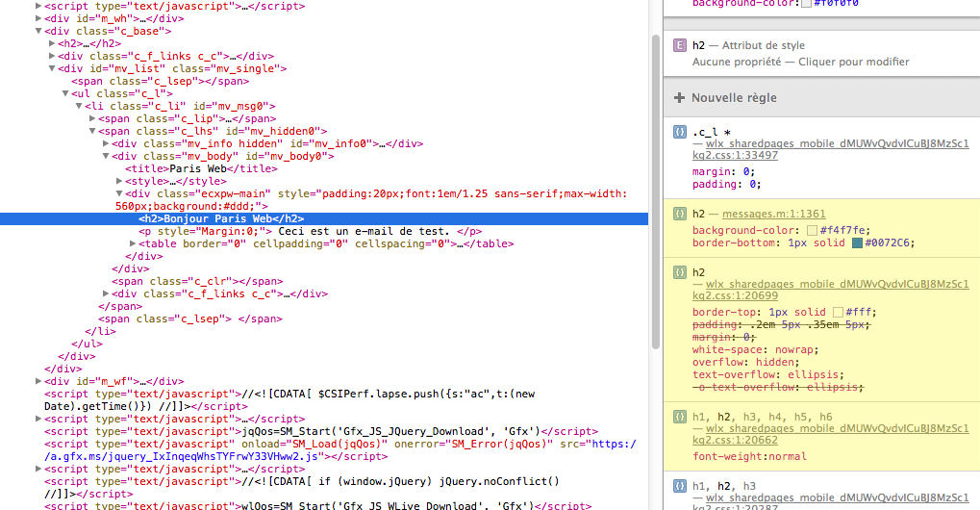Open the #0072C6 border-bottom color swatch

(857, 243)
